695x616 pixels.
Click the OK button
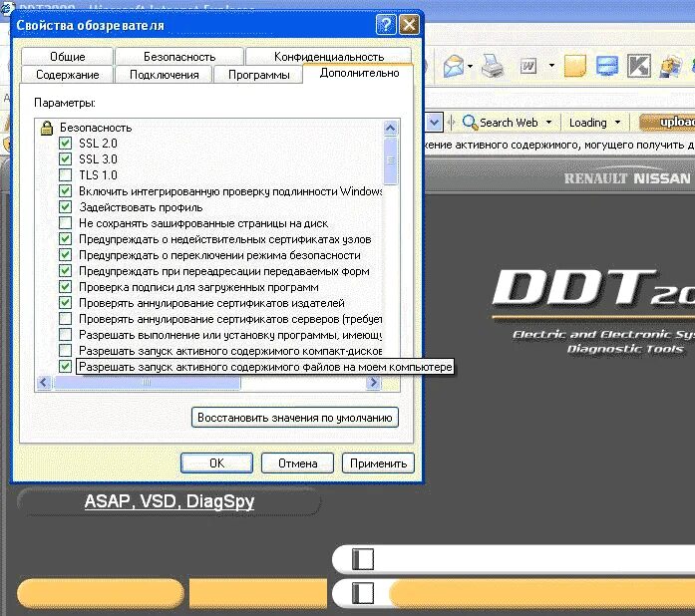click(216, 463)
